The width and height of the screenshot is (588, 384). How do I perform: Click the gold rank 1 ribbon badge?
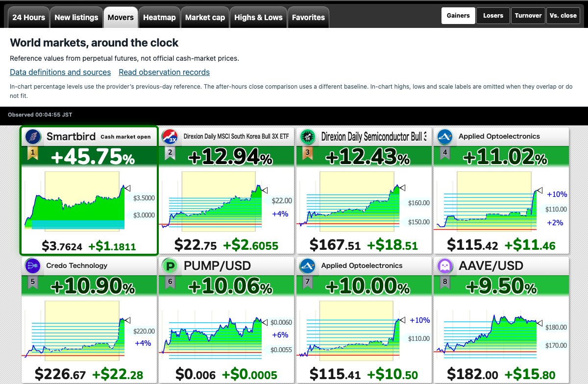tap(33, 154)
